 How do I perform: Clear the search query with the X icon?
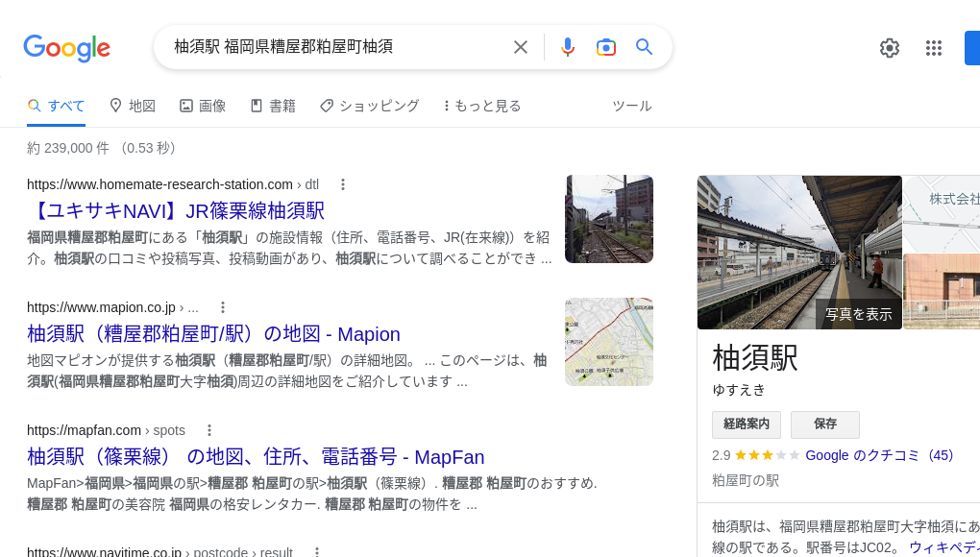[520, 47]
